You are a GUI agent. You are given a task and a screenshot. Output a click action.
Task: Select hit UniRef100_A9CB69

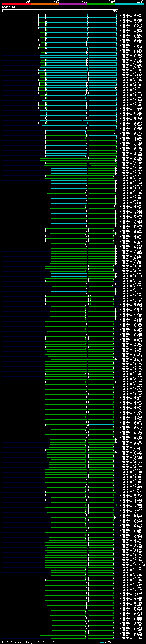[131, 560]
